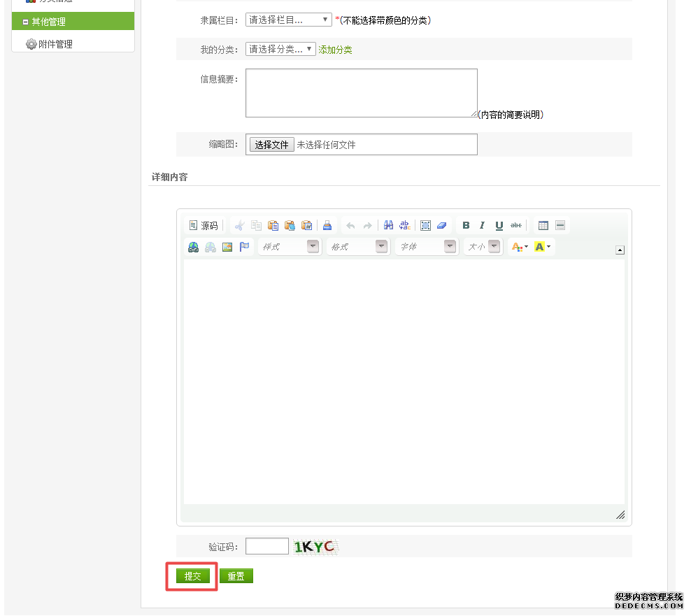Click the Paste from Word icon
The image size is (691, 616).
pos(306,226)
